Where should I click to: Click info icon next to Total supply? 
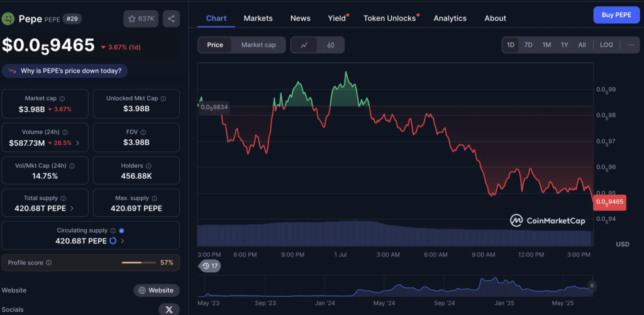click(x=63, y=198)
